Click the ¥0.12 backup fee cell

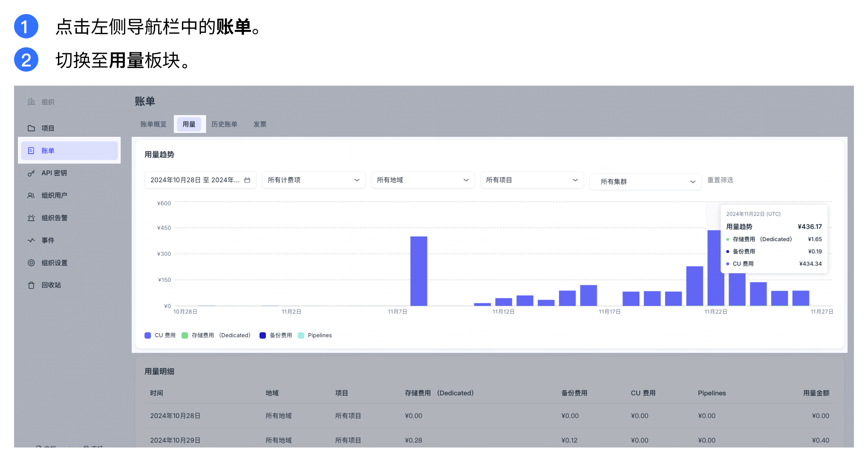569,440
